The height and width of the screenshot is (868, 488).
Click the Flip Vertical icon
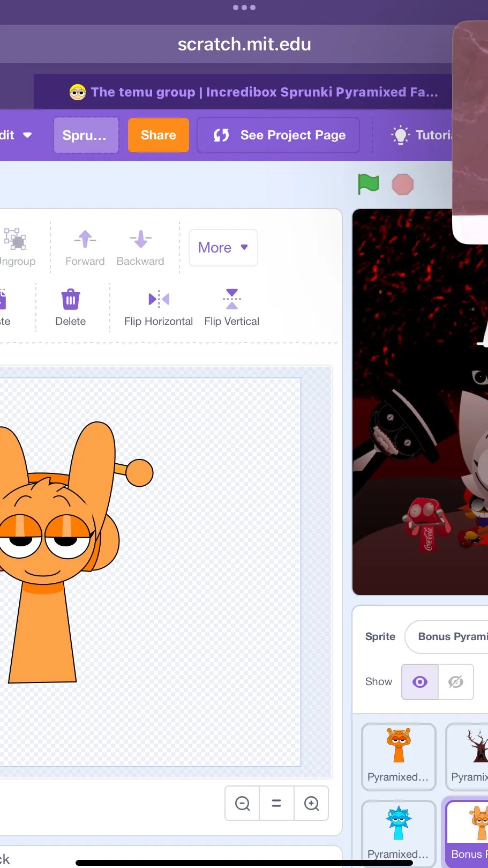click(x=231, y=299)
